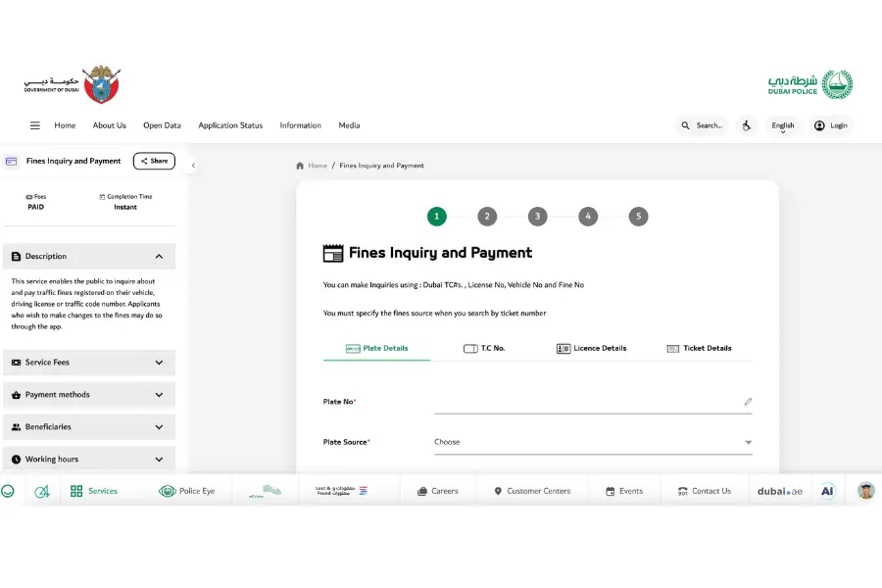Image resolution: width=882 pixels, height=588 pixels.
Task: Open the Plate Source Choose dropdown
Action: tap(593, 442)
